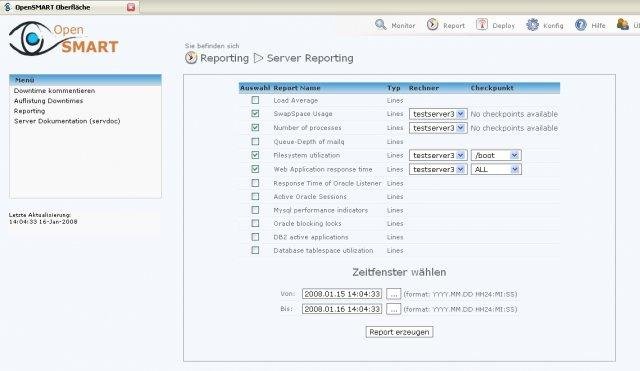Enable the Queue-Depth of mailq checkbox
640x371 pixels.
(255, 141)
